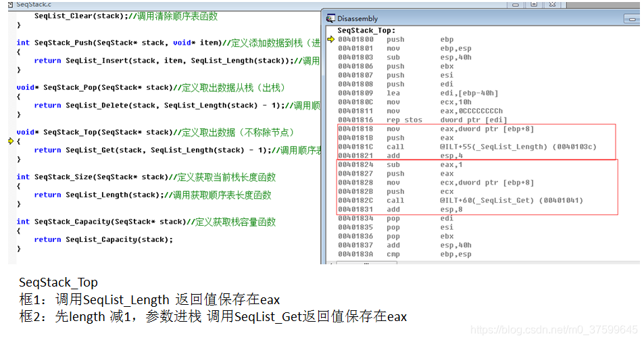Click the SeqStack.c title text
Image resolution: width=644 pixels, height=342 pixels.
pos(34,5)
